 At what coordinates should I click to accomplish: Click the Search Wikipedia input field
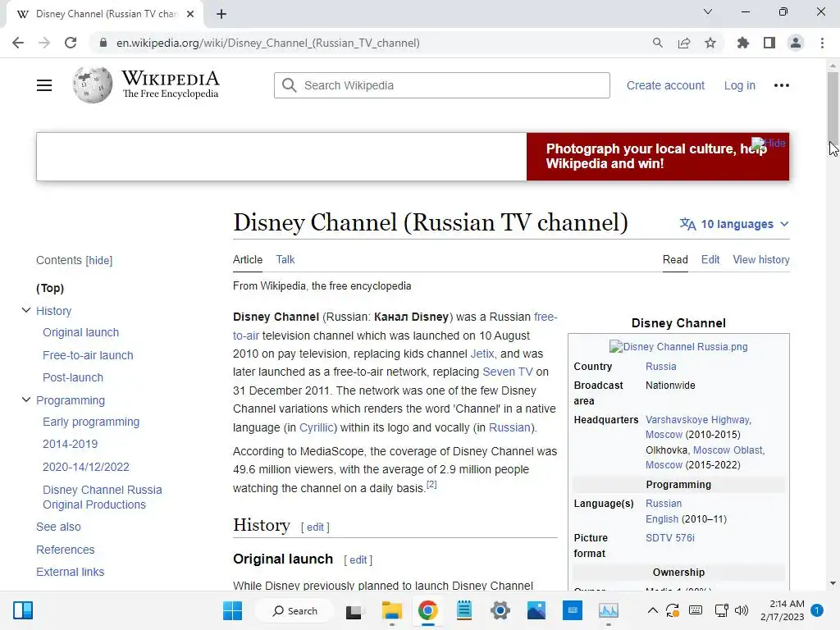pyautogui.click(x=442, y=85)
